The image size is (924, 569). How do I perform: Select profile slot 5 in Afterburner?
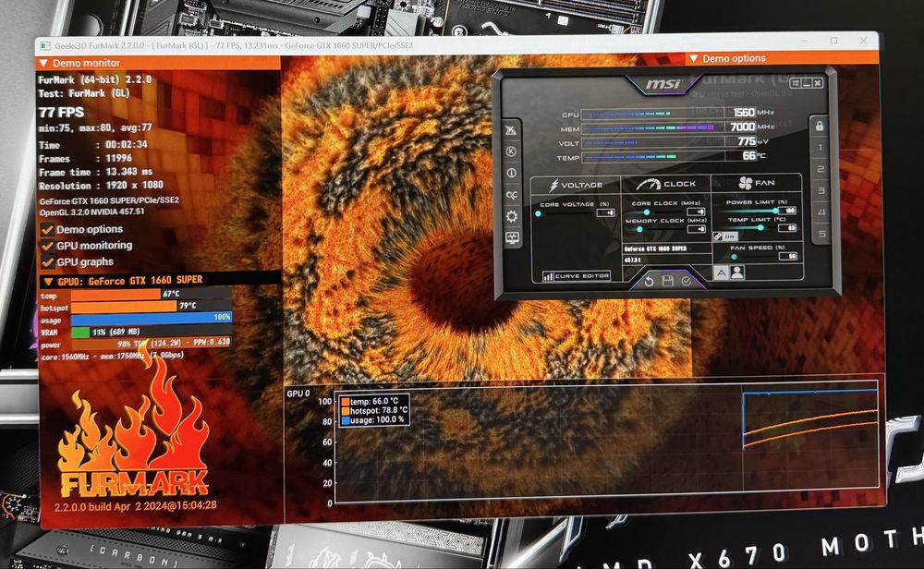(x=822, y=234)
